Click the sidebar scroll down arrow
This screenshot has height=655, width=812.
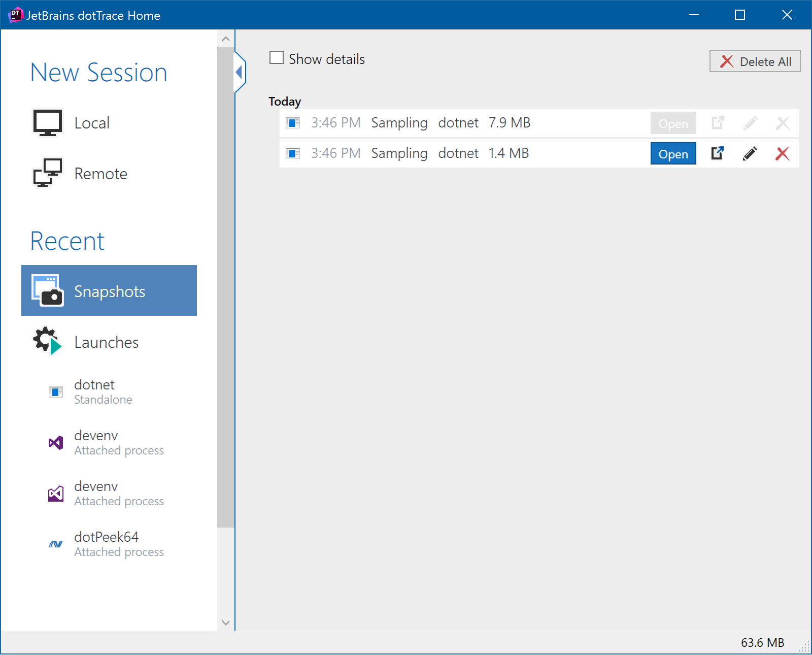tap(226, 623)
